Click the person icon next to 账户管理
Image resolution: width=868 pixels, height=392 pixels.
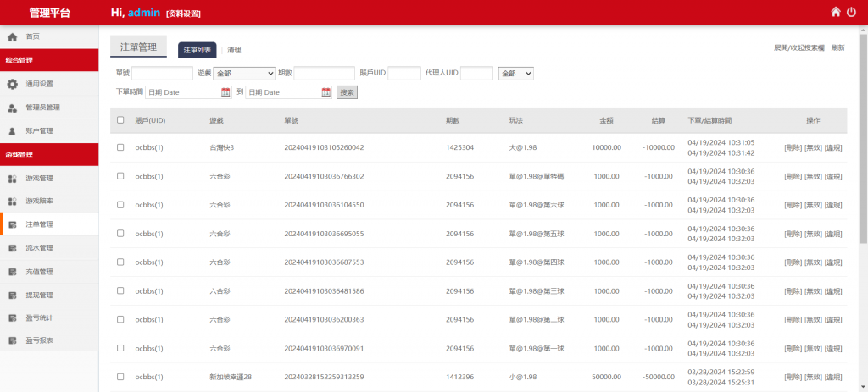pyautogui.click(x=12, y=131)
